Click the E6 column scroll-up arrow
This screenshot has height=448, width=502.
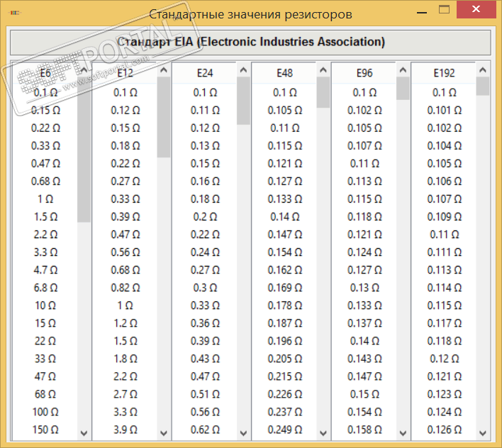click(84, 70)
